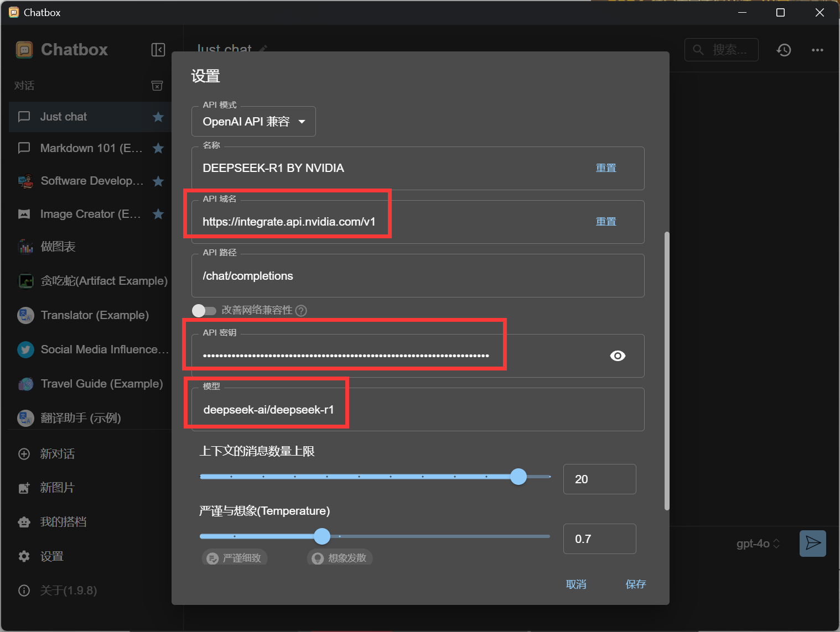Screen dimensions: 840x632
Task: Collapse the Chatbox sidebar
Action: tap(158, 50)
